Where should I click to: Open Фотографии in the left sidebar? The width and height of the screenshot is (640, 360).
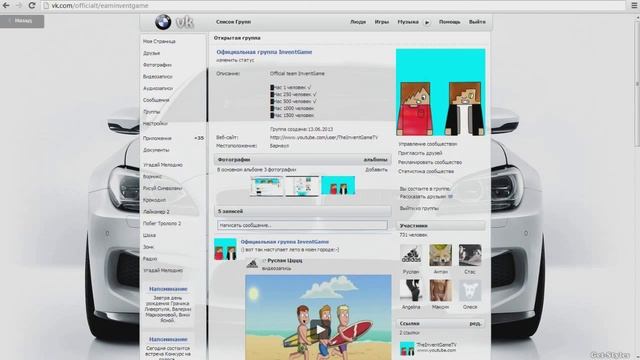157,65
